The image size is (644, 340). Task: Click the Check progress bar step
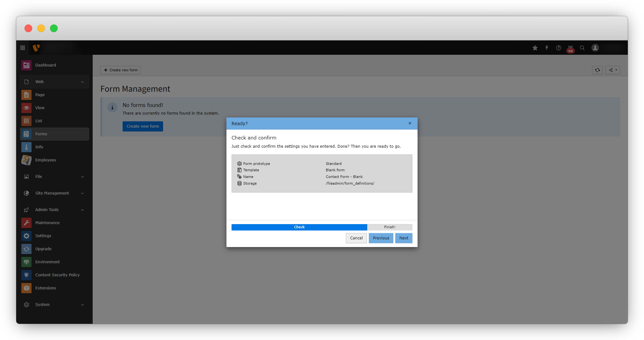point(299,227)
